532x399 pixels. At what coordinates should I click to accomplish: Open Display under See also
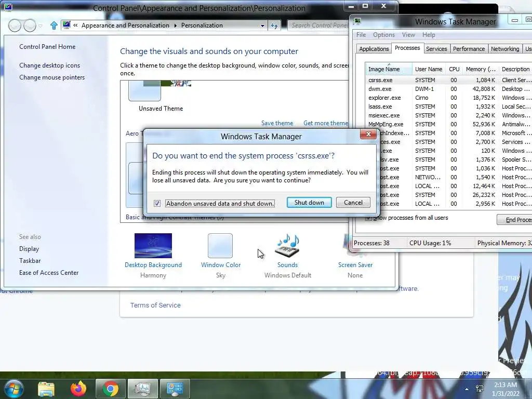coord(29,249)
